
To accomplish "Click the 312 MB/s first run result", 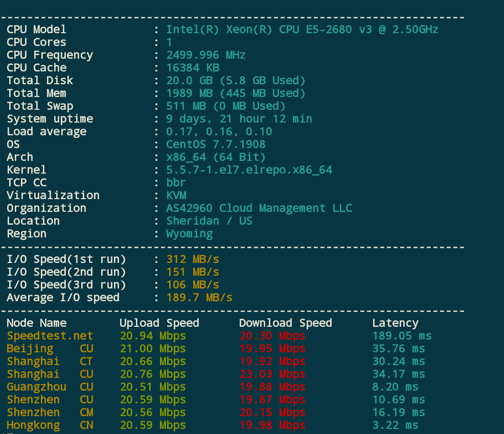I will click(x=193, y=259).
